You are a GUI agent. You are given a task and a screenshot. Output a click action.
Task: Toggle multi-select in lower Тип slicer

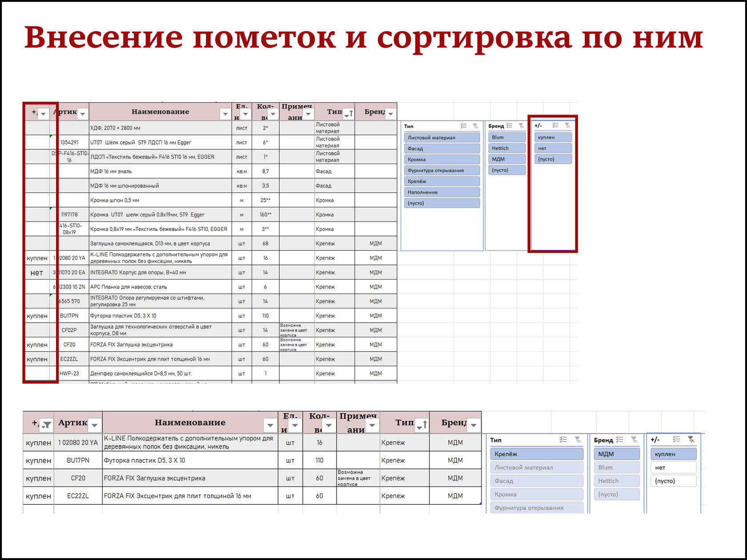tap(563, 440)
